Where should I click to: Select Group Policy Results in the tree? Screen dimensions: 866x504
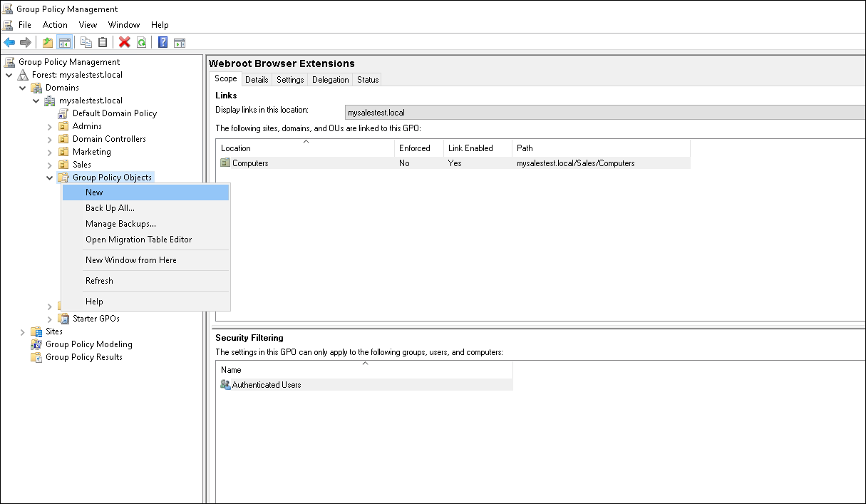(83, 356)
